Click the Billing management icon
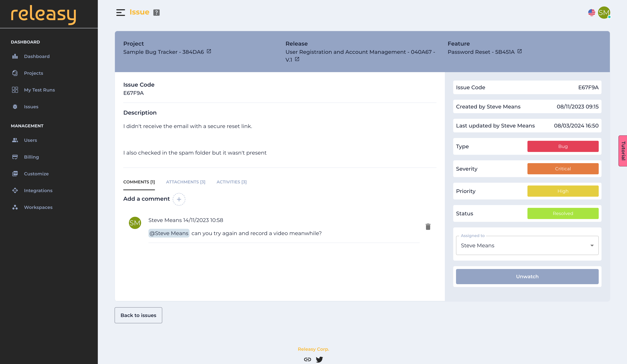This screenshot has height=364, width=627. coord(15,157)
